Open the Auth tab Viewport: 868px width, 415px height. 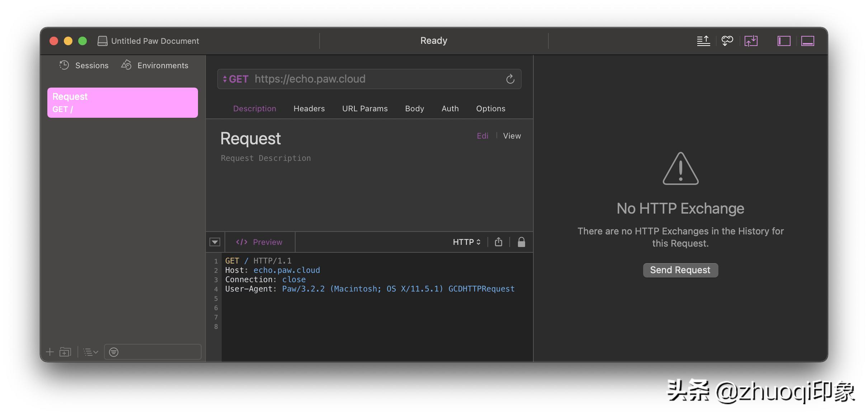(x=450, y=109)
